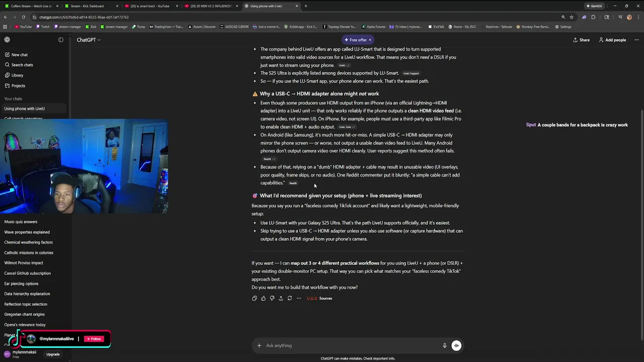Image resolution: width=644 pixels, height=362 pixels.
Task: Click the Reddit citation after 'capabilities.'
Action: (293, 183)
